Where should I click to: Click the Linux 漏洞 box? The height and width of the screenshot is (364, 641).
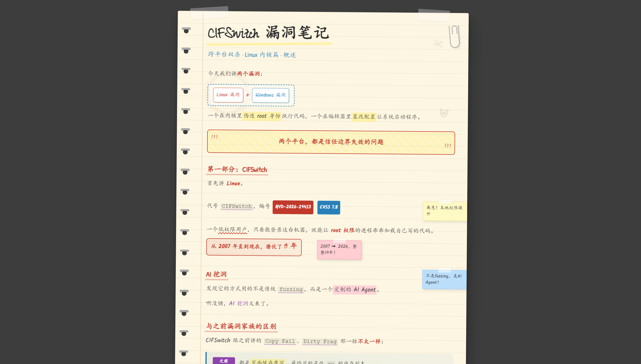click(x=228, y=95)
